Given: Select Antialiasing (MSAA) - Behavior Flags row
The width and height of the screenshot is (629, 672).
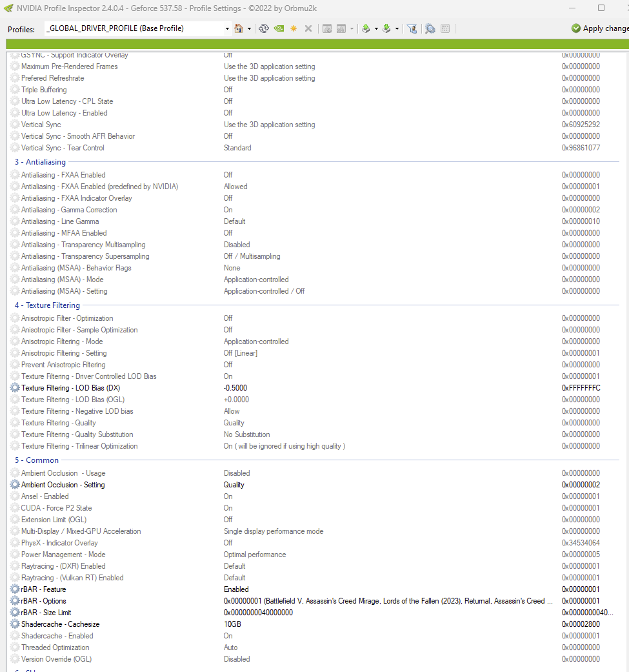Looking at the screenshot, I should pos(314,267).
